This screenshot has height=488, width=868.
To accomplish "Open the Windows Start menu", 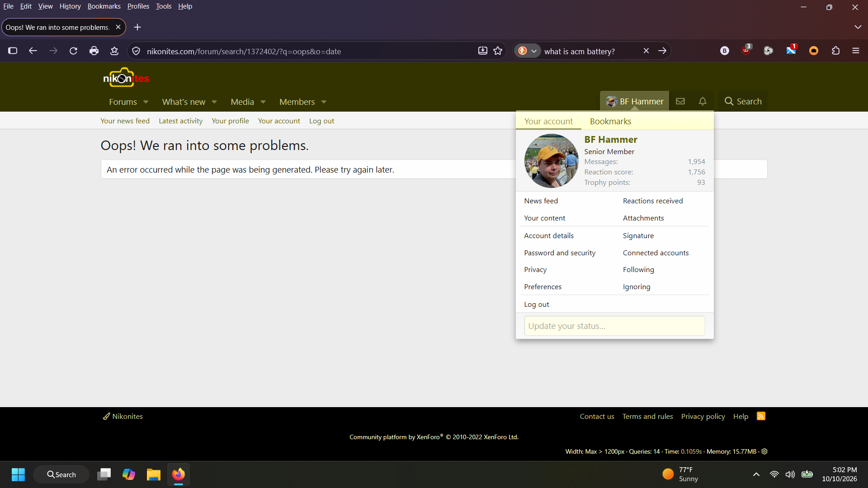I will (x=18, y=474).
